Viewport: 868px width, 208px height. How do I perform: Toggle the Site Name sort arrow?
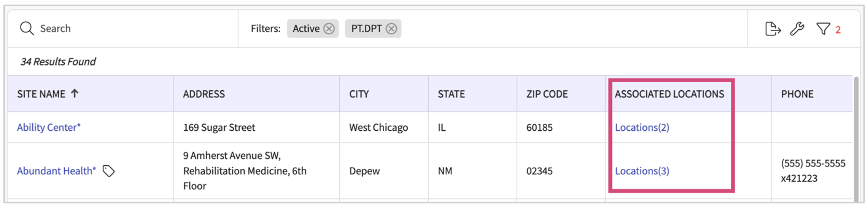[x=75, y=93]
